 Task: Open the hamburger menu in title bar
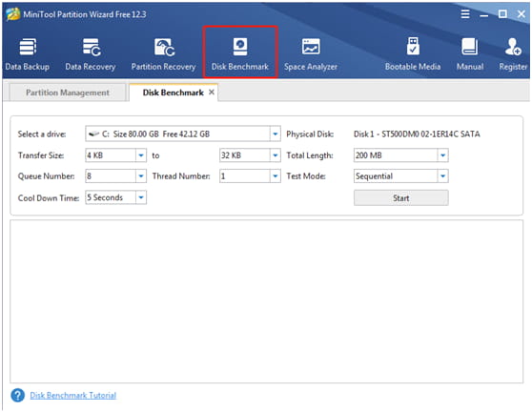point(465,14)
